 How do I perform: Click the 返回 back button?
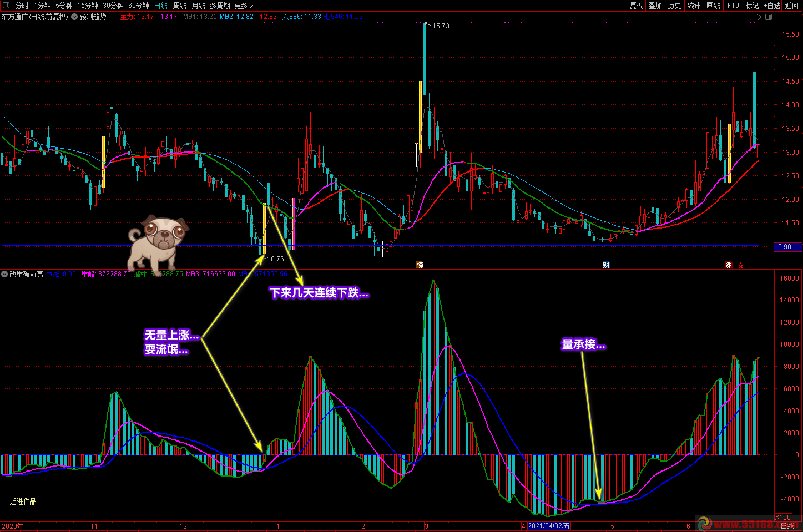tap(792, 6)
